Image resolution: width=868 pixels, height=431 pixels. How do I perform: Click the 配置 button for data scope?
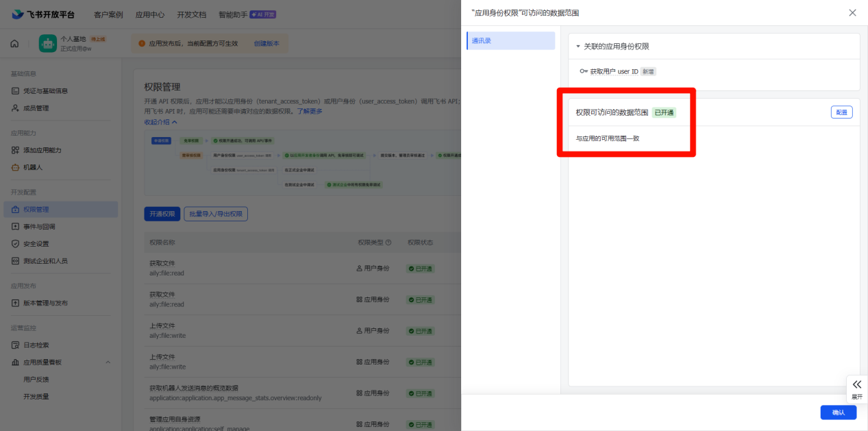[841, 111]
